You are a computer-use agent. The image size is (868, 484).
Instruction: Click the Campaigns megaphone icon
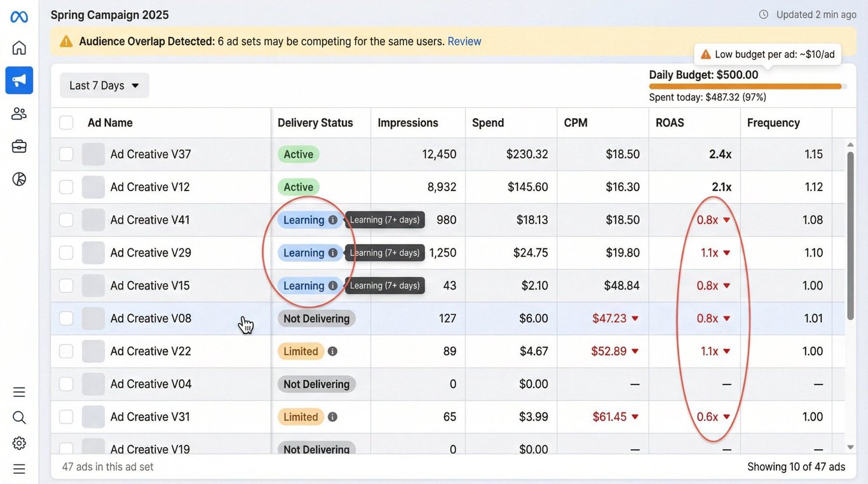pyautogui.click(x=19, y=80)
